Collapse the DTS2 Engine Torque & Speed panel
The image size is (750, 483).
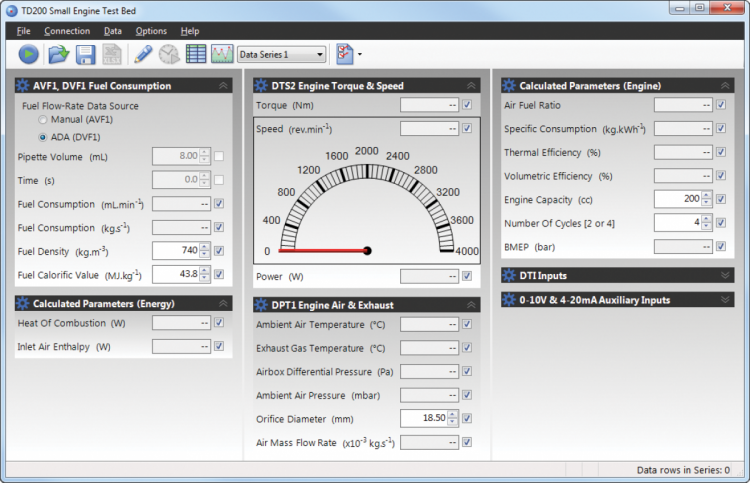(471, 86)
